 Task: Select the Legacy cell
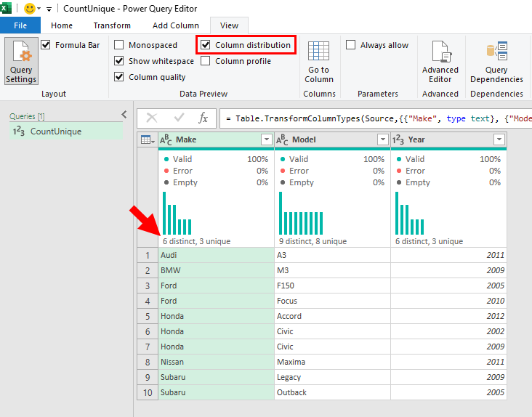pos(333,377)
